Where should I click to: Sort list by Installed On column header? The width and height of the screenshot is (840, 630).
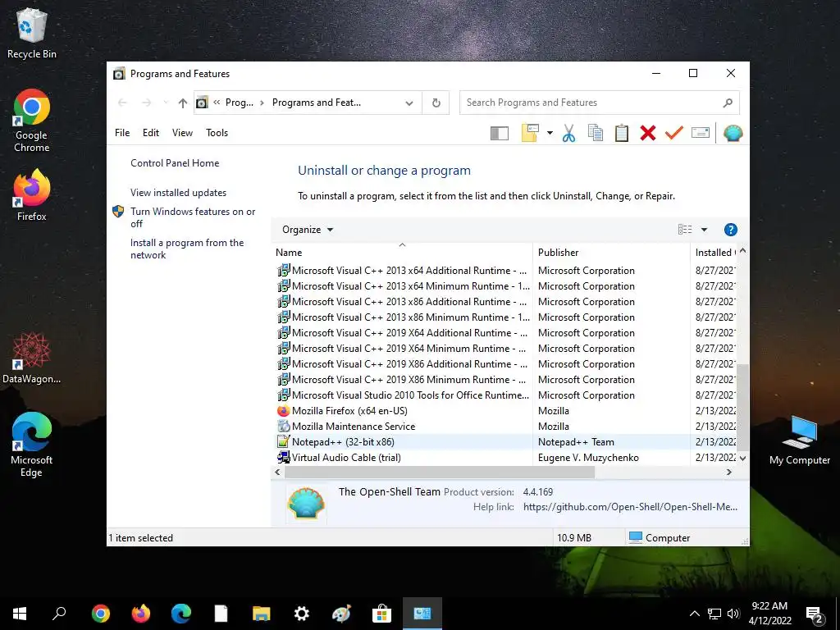[714, 253]
